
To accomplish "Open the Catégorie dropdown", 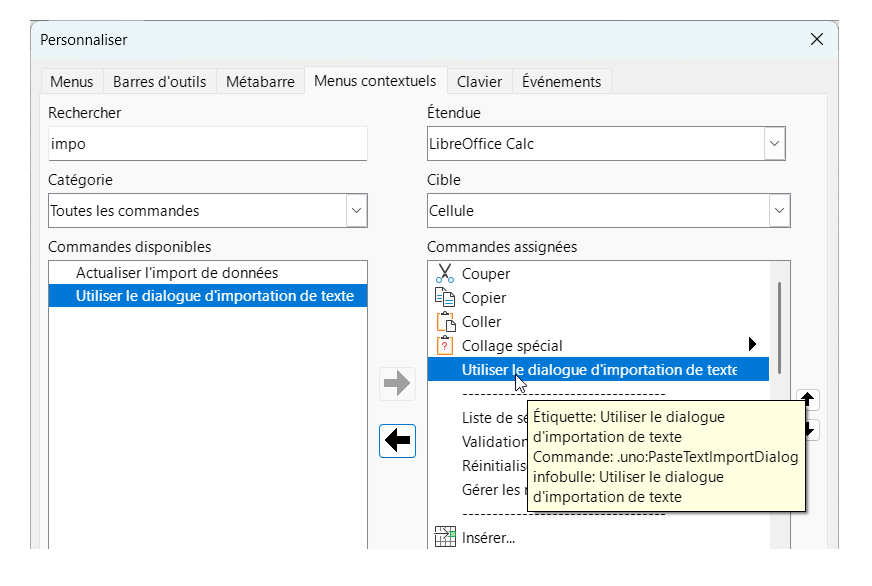I will (x=356, y=211).
